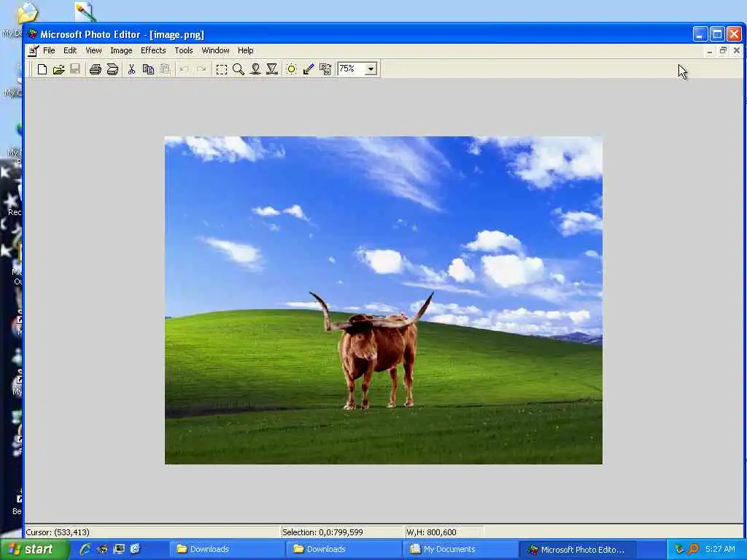This screenshot has width=747, height=560.
Task: Open the Window menu
Action: [x=215, y=50]
